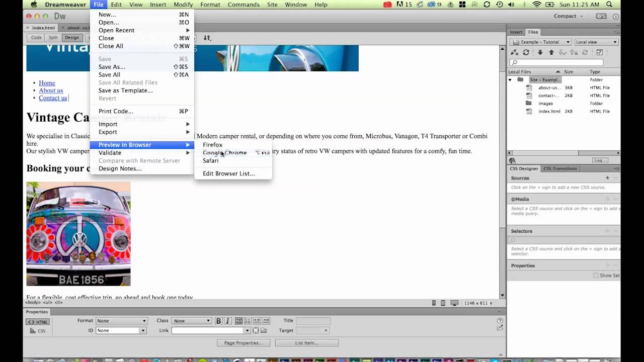644x362 pixels.
Task: Expand Files panel to show local and remote
Action: click(600, 52)
